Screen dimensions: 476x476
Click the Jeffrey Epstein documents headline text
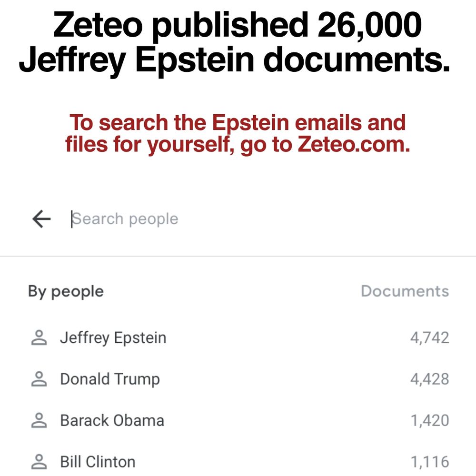(x=234, y=60)
